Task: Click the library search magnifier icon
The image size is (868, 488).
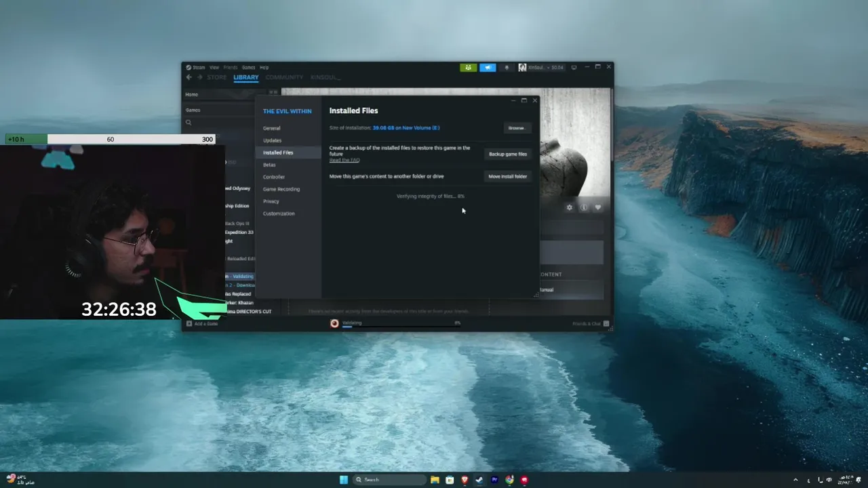Action: point(189,123)
